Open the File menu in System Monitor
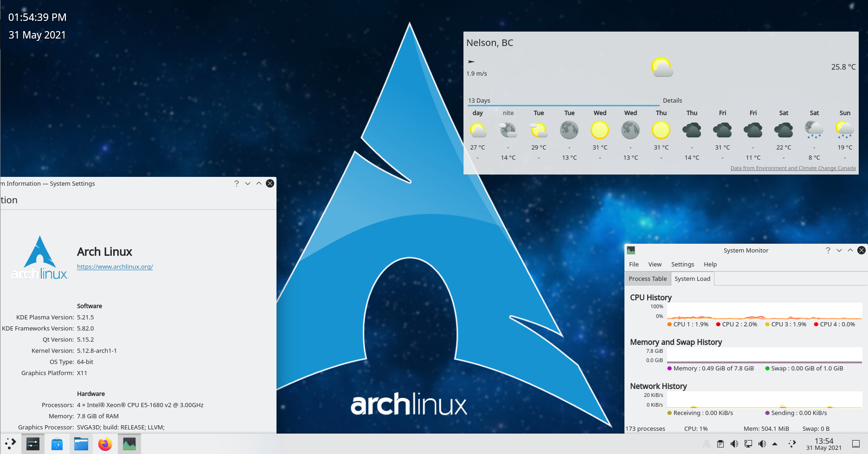Screen dimensions: 868x454 [x=634, y=264]
